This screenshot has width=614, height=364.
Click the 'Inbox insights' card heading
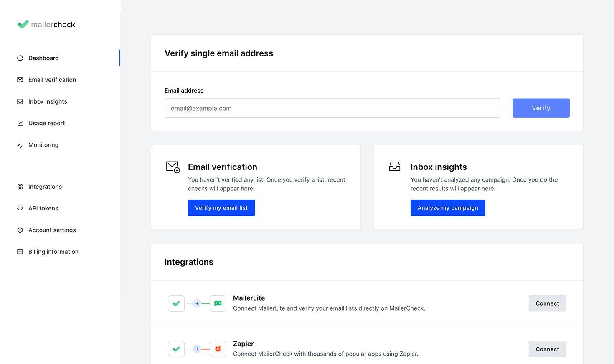point(439,167)
